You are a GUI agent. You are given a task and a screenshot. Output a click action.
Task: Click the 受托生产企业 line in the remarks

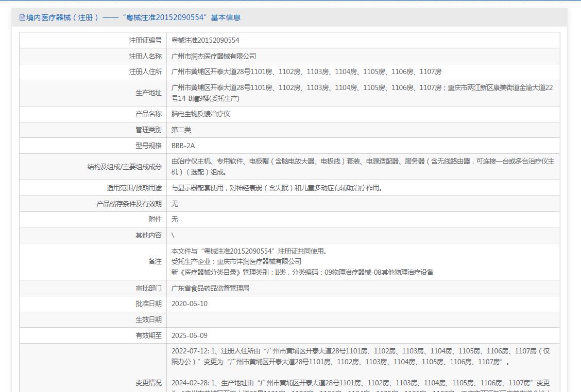[236, 261]
